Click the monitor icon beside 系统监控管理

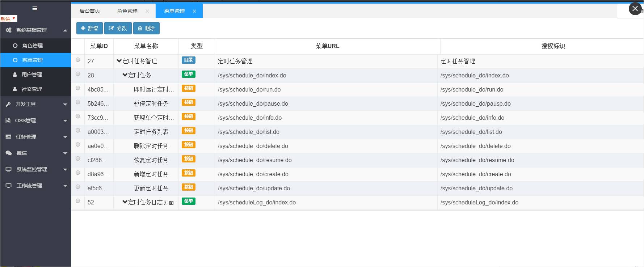pyautogui.click(x=9, y=169)
